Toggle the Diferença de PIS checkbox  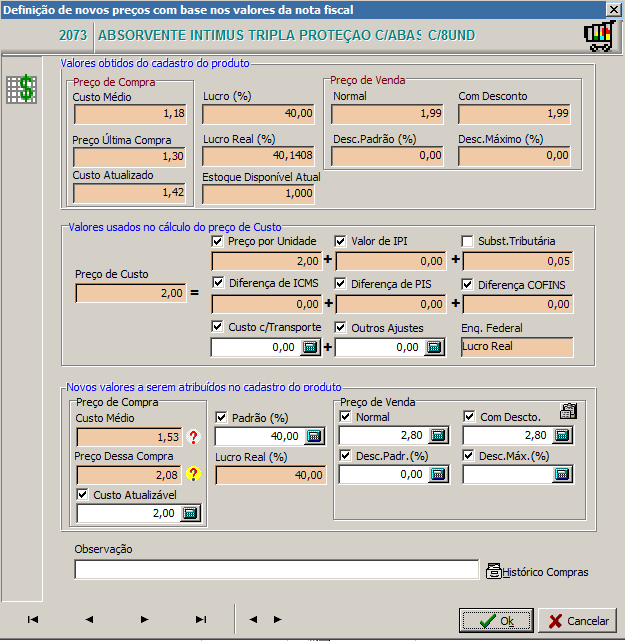[340, 283]
